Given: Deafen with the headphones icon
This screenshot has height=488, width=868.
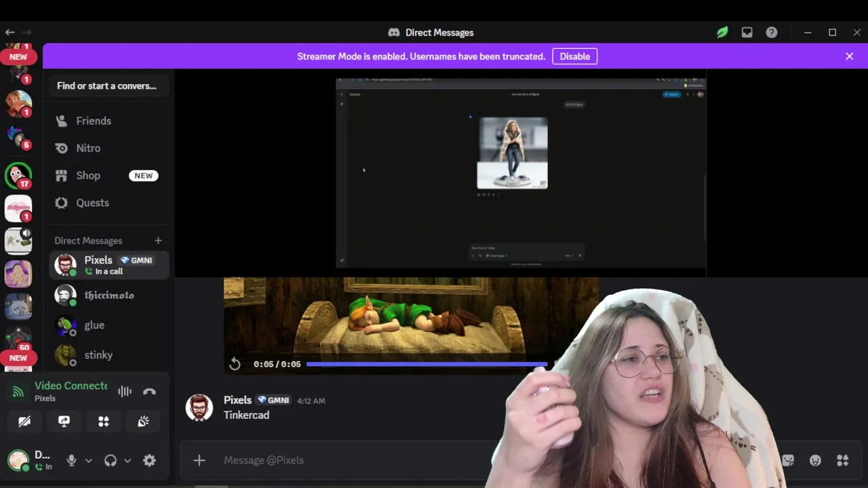Looking at the screenshot, I should (x=111, y=460).
